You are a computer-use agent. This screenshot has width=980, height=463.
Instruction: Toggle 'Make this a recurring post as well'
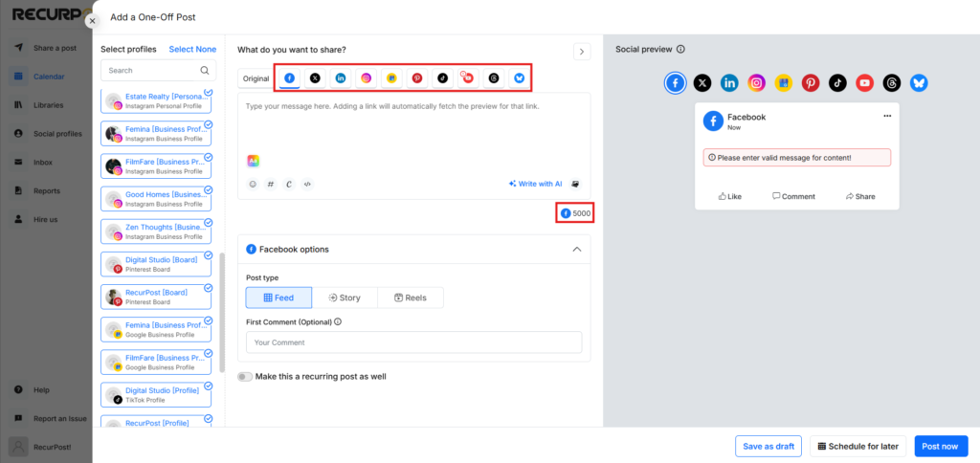246,377
